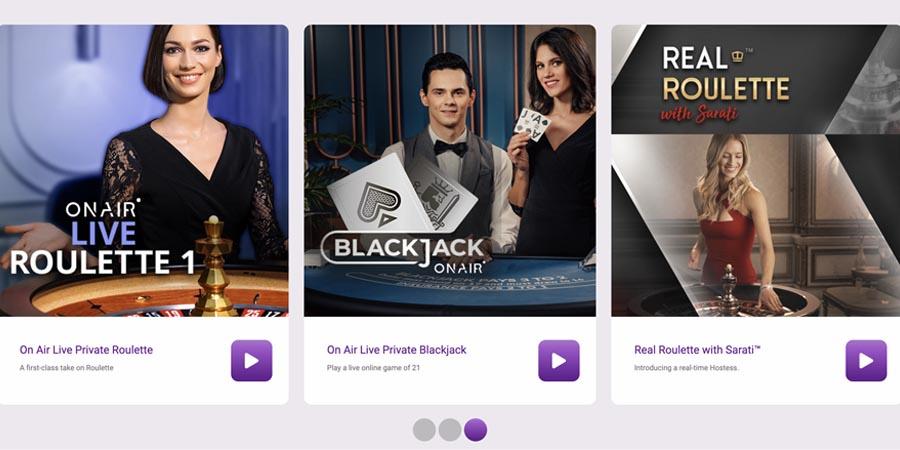This screenshot has height=450, width=900.
Task: Select the purple active carousel dot
Action: pos(476,430)
